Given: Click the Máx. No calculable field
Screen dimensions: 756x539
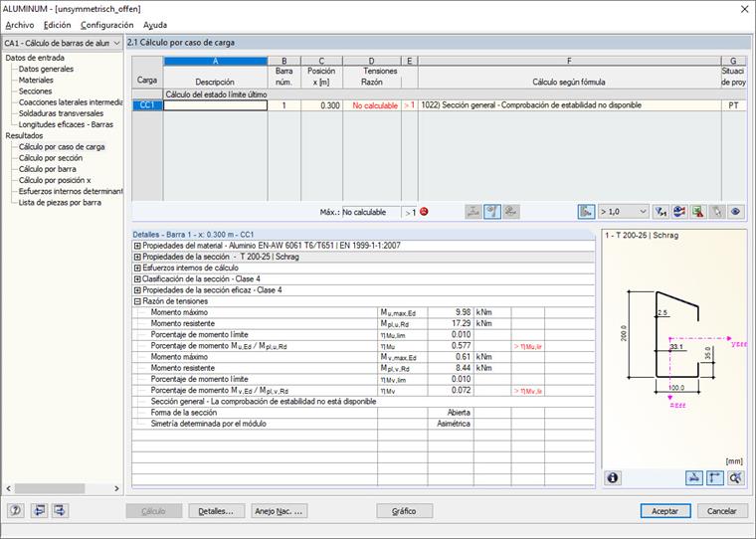Looking at the screenshot, I should click(x=371, y=212).
